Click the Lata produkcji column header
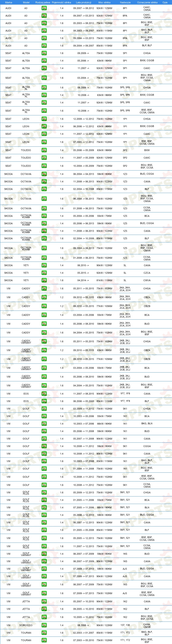 pyautogui.click(x=84, y=2)
